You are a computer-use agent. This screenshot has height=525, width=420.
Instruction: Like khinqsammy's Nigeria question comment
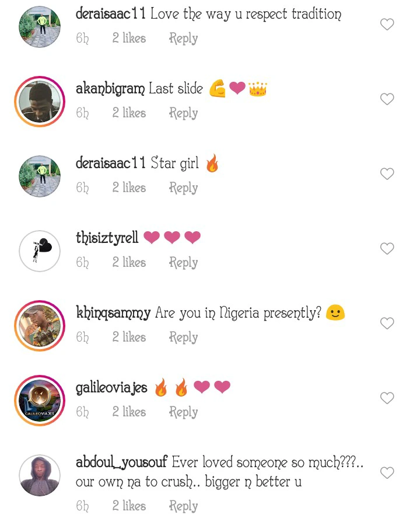[x=387, y=323]
